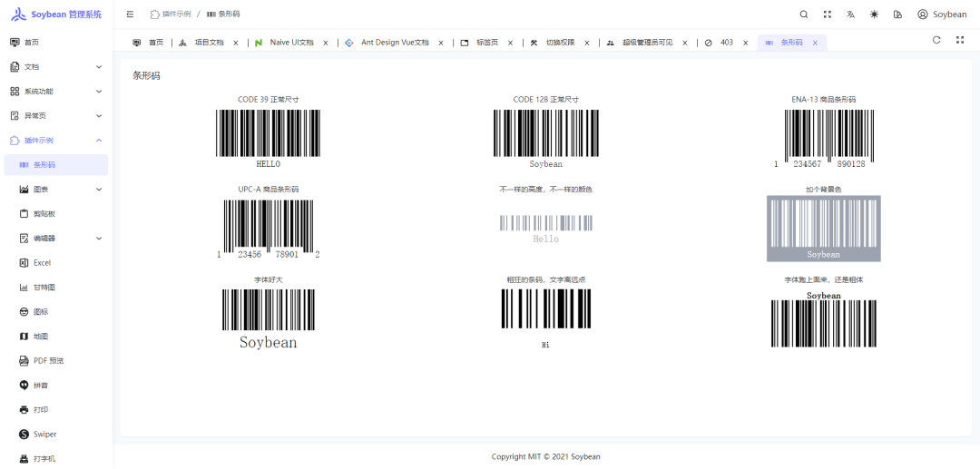Screen dimensions: 980x469
Task: Close the 超级管理员可见 tab
Action: (684, 44)
